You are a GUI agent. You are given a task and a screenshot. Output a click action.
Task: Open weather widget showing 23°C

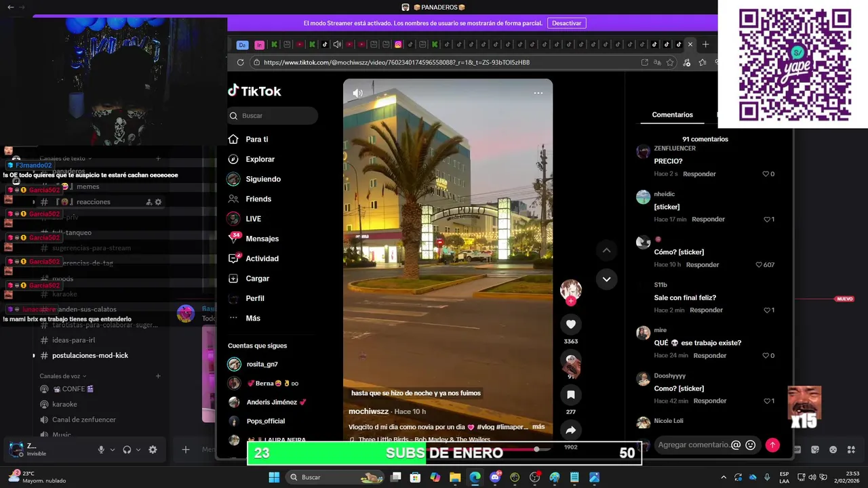(x=37, y=477)
